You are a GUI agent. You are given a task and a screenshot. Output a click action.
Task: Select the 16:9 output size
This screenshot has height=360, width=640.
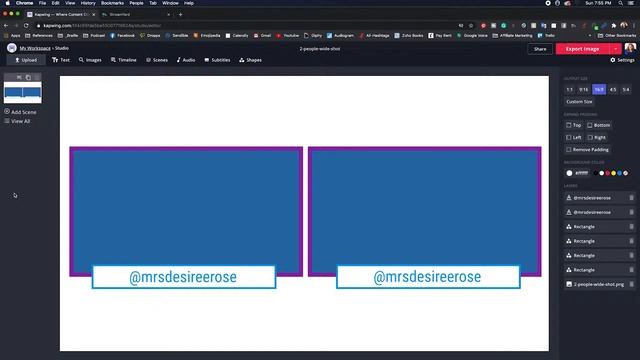coord(599,89)
